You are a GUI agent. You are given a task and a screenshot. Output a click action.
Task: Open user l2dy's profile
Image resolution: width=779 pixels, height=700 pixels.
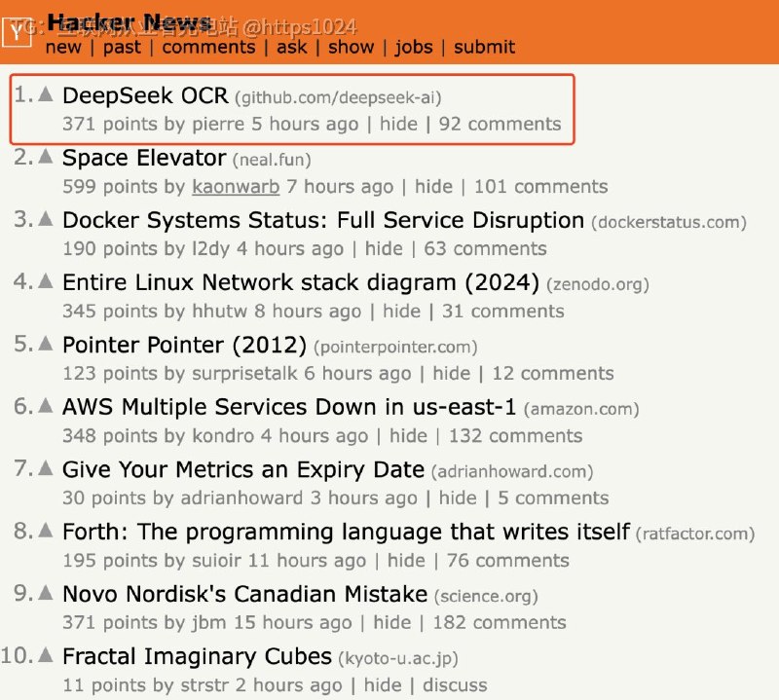coord(210,249)
